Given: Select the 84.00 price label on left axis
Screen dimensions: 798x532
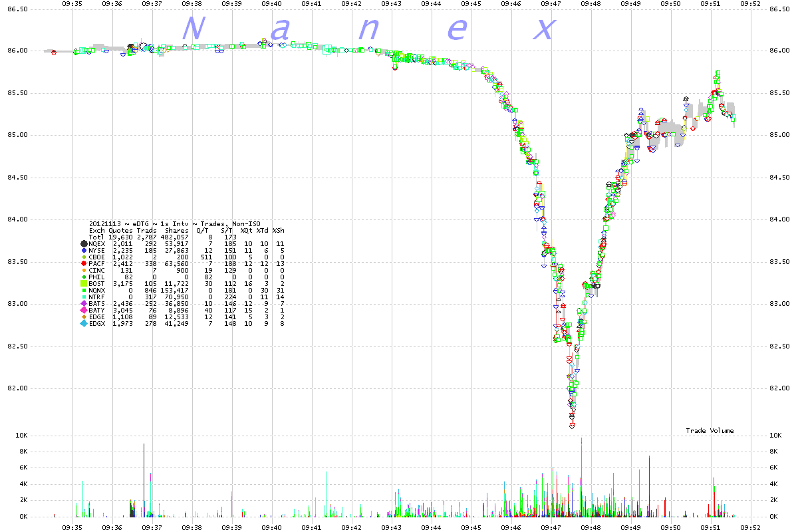Looking at the screenshot, I should click(x=17, y=219).
